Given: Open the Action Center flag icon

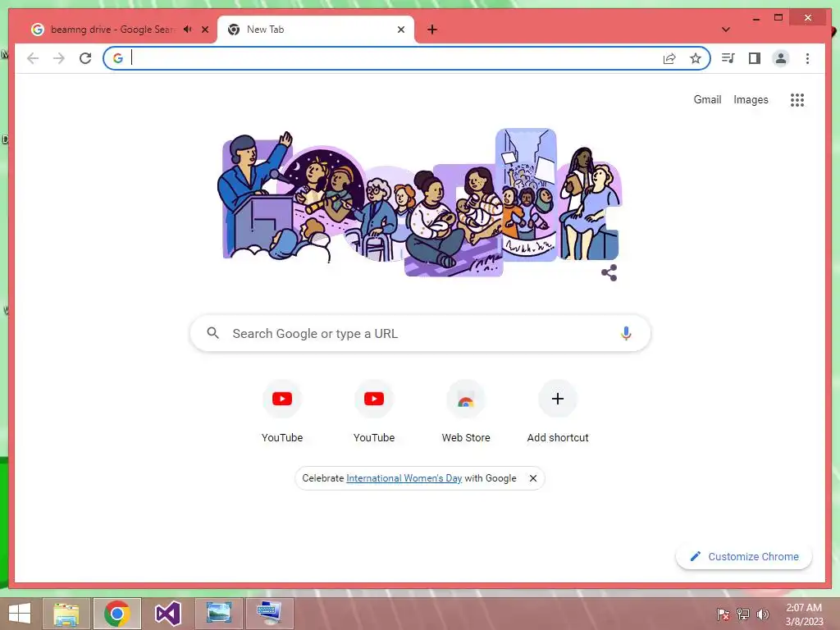Looking at the screenshot, I should 724,614.
